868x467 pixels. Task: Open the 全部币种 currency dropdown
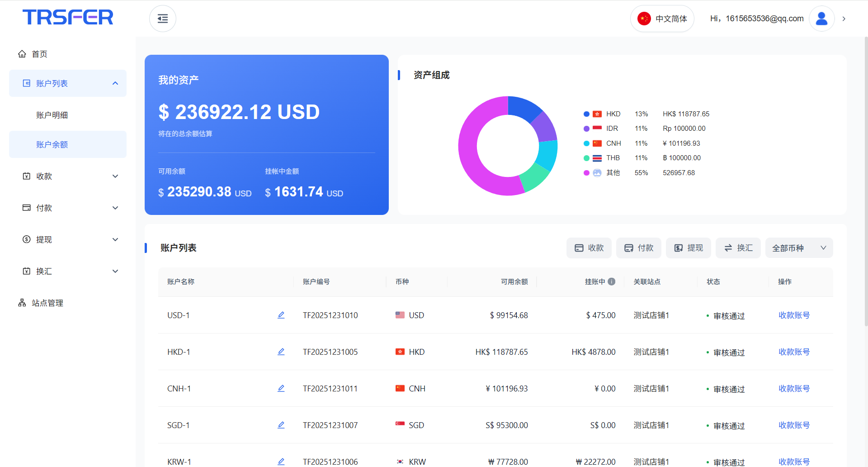click(799, 248)
